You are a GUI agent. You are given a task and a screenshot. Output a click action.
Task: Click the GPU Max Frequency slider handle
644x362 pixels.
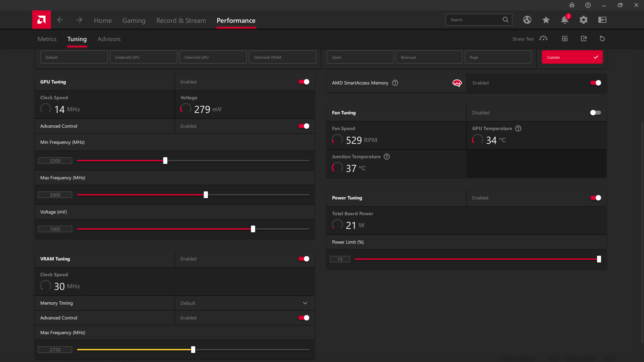(206, 195)
